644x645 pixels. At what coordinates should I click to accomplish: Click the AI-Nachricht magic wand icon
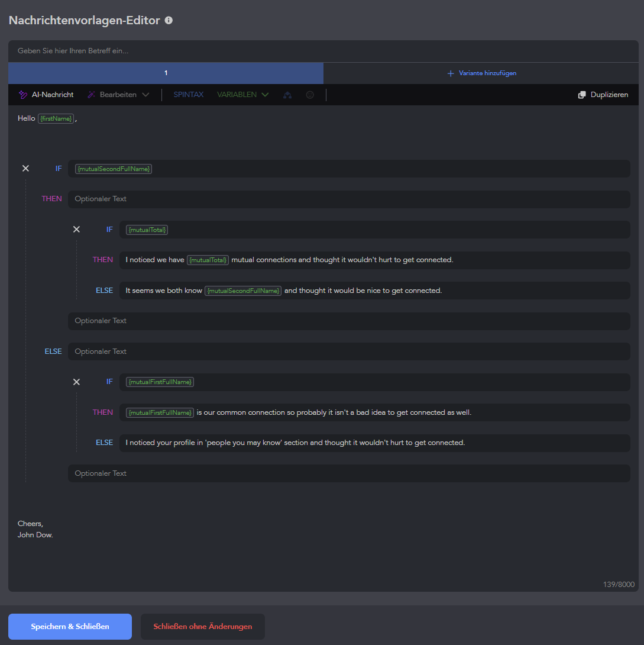[23, 95]
